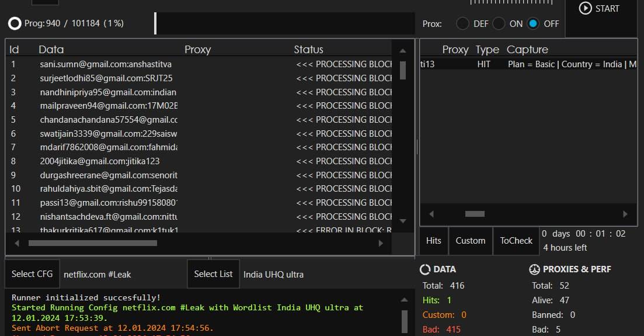Select data row with Id 2
644x336 pixels.
(199, 78)
